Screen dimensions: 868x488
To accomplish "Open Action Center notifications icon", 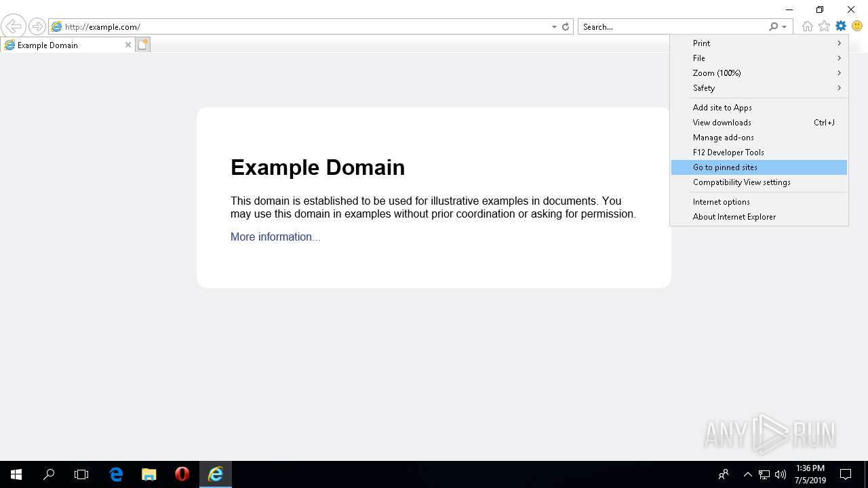I will (x=846, y=474).
